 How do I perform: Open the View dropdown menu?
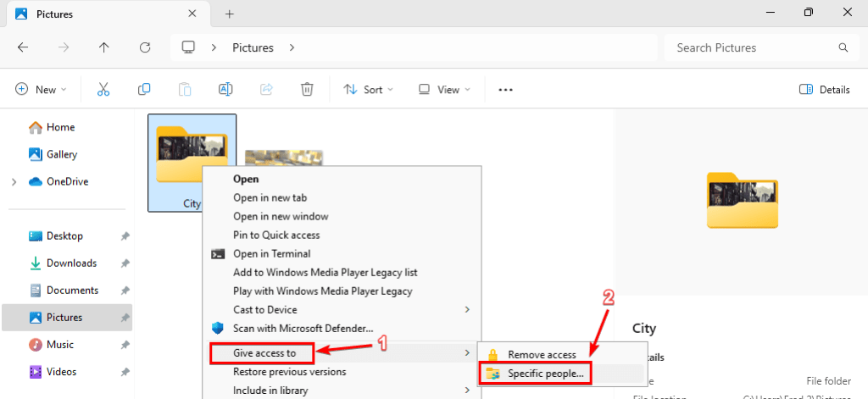(444, 90)
